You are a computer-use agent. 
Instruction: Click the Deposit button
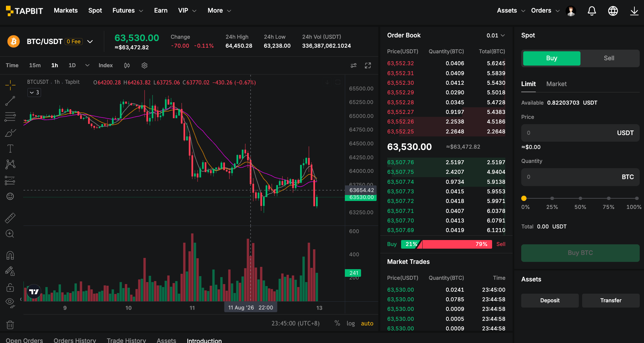pos(550,301)
